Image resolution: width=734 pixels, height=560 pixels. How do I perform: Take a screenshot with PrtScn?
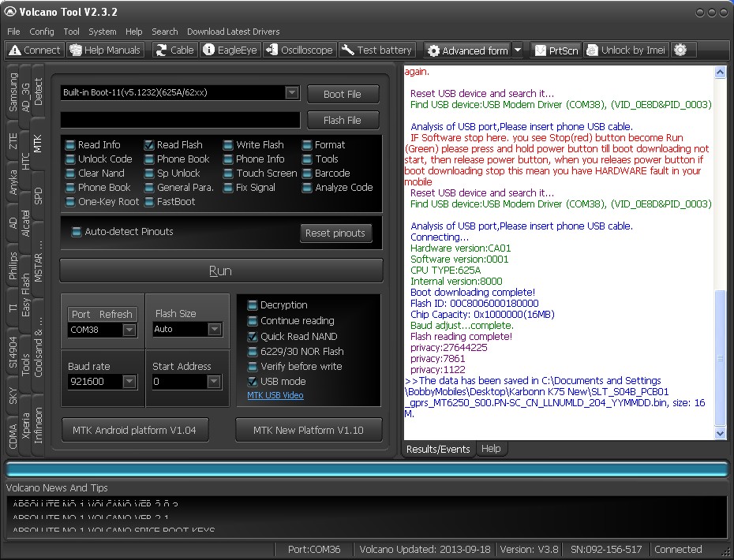click(x=556, y=50)
